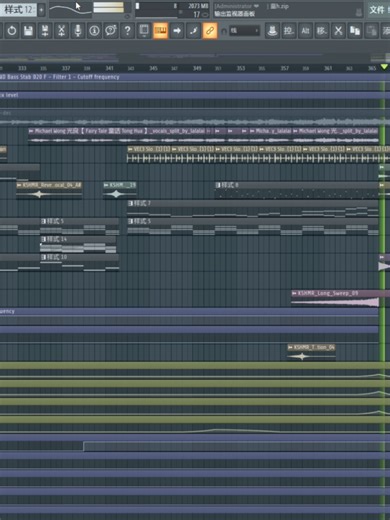Click the plugin picker screen icon
The width and height of the screenshot is (390, 520).
click(144, 31)
